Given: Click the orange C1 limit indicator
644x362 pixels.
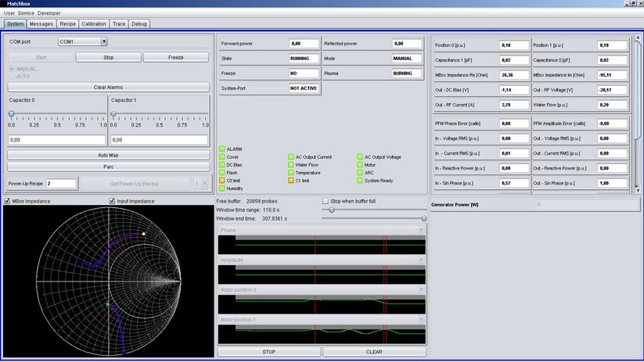Looking at the screenshot, I should tap(290, 181).
